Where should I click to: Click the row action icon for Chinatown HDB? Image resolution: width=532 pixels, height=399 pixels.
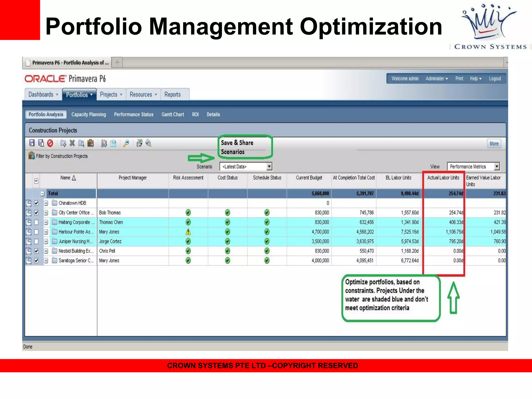tap(29, 203)
